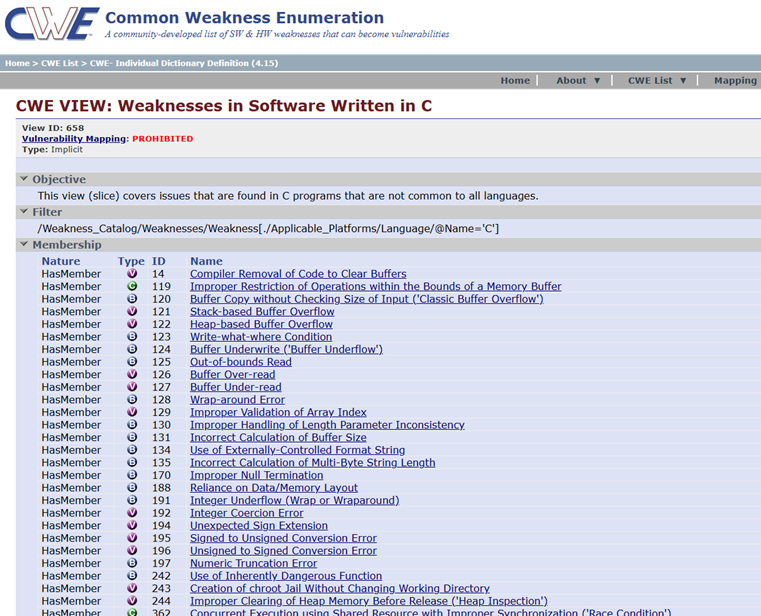Click the Nature column header
The width and height of the screenshot is (761, 616).
click(x=61, y=261)
